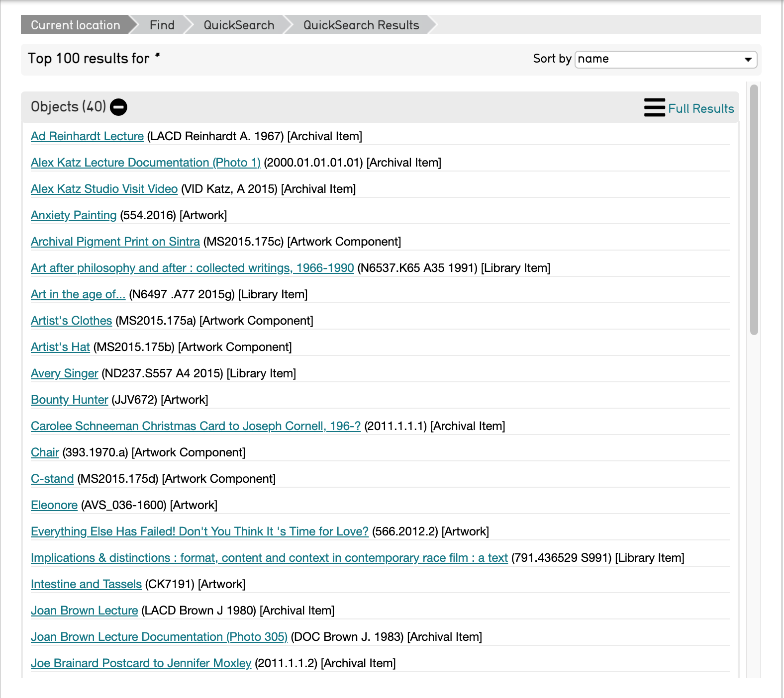The image size is (784, 698).
Task: Open Joe Brainard Postcard to Jennifer Moxley
Action: tap(141, 663)
